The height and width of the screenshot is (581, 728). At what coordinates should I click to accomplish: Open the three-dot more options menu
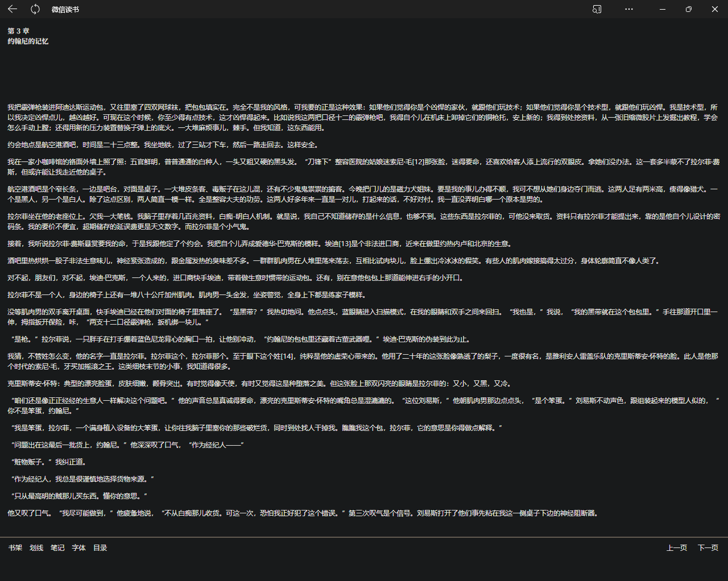(628, 9)
